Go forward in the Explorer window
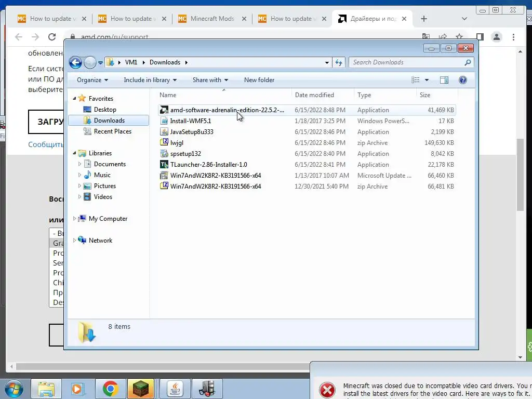532x399 pixels. tap(90, 62)
